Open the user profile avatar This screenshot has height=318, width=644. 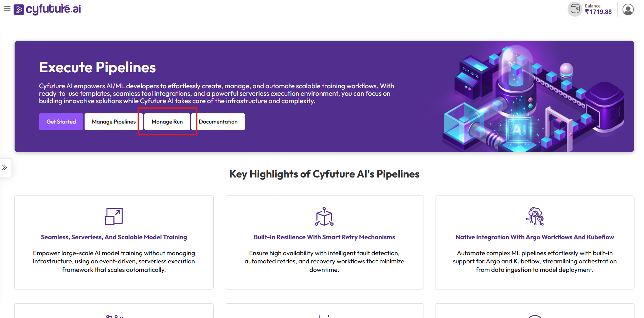pos(628,10)
